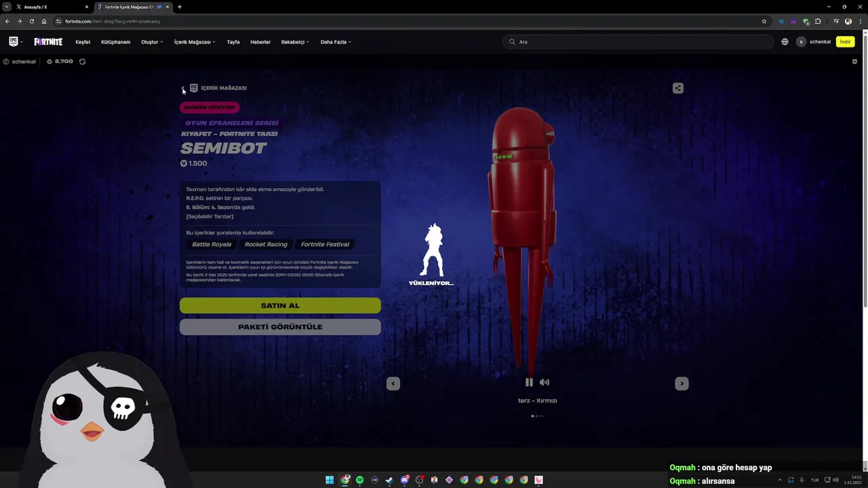
Task: Refresh the V-Bucks balance icon
Action: pos(82,62)
